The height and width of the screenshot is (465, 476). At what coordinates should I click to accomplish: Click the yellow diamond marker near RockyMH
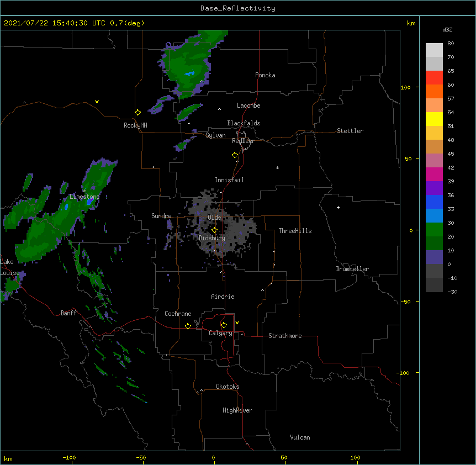click(138, 113)
